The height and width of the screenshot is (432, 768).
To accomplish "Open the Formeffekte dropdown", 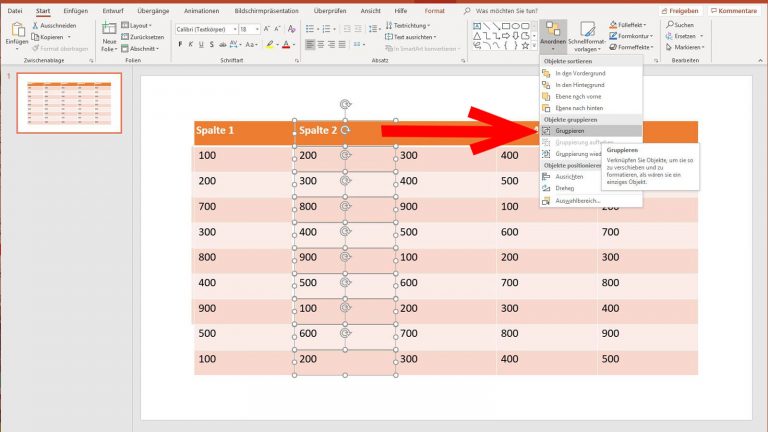I will click(631, 48).
